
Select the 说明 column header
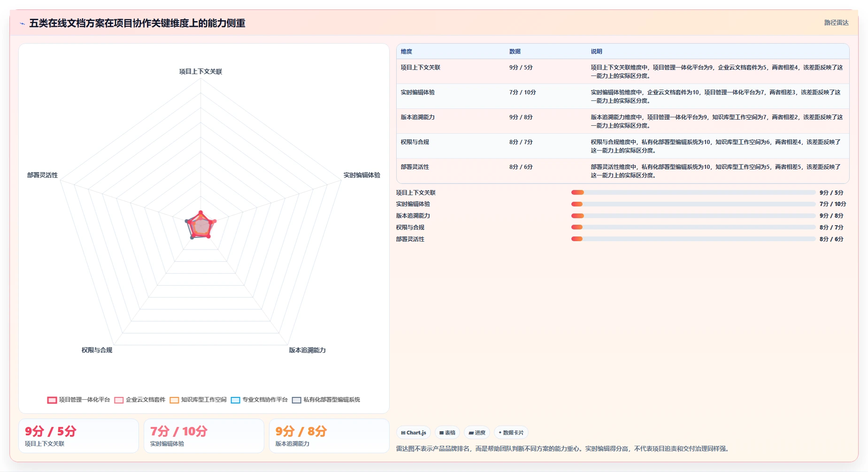pos(596,52)
